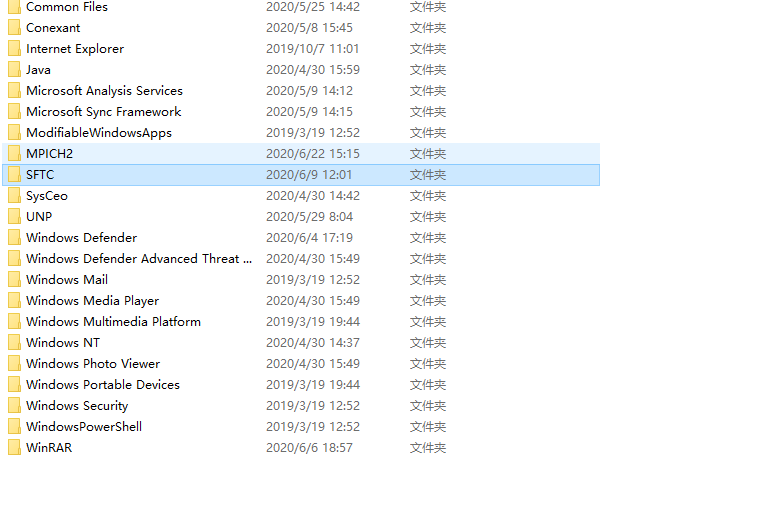Screen dimensions: 764x506
Task: Select the Common Files folder name
Action: tap(67, 7)
